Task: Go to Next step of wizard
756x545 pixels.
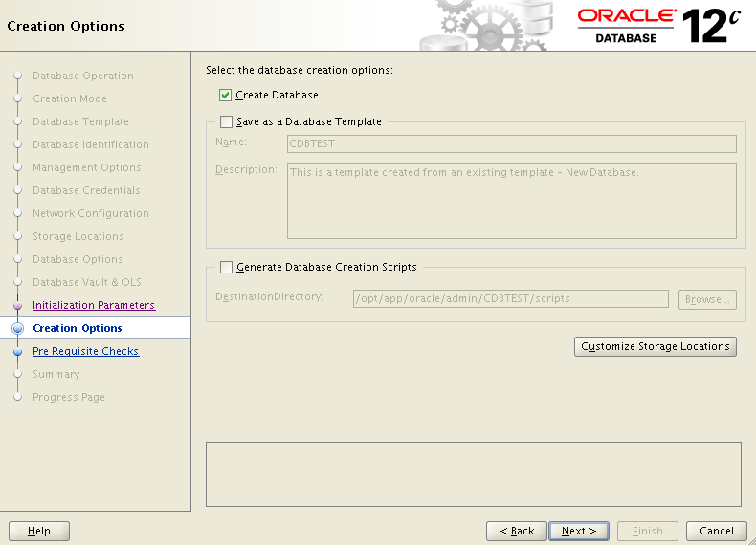Action: pos(579,531)
